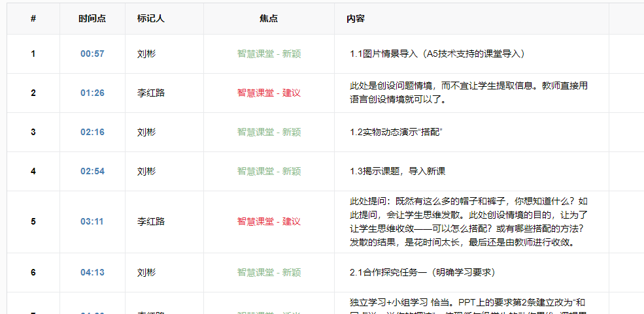Click 李红路 in the 01:26 row
Image resolution: width=644 pixels, height=314 pixels.
(x=151, y=93)
